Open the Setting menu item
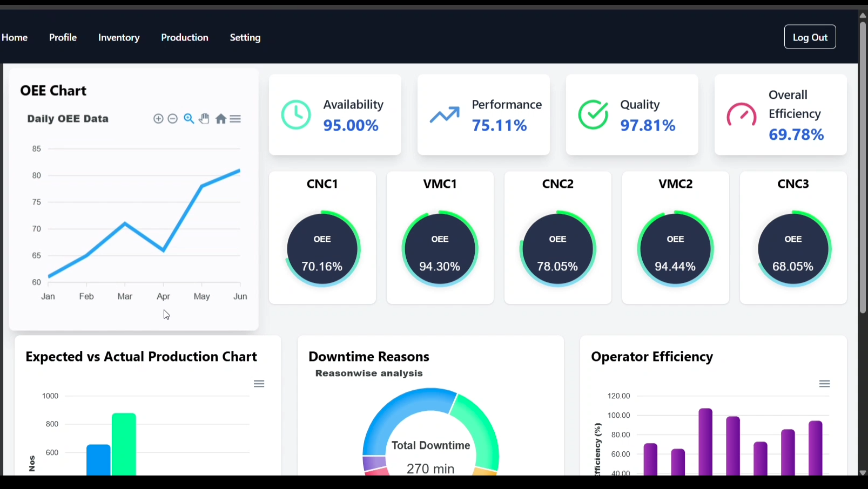The height and width of the screenshot is (489, 868). (245, 37)
